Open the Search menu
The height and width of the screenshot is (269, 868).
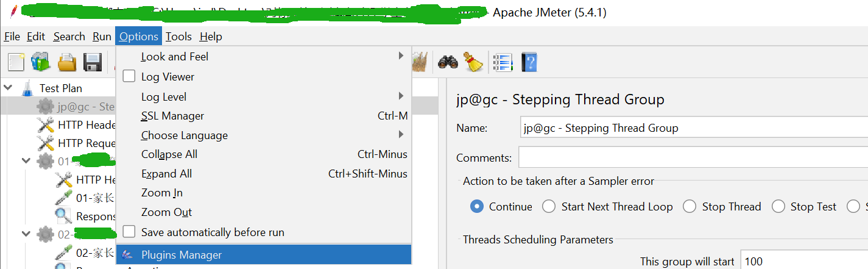69,37
